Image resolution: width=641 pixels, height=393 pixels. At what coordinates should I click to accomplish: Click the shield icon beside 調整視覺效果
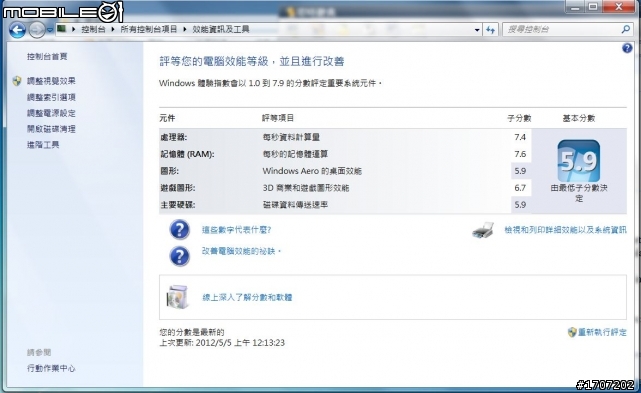17,81
